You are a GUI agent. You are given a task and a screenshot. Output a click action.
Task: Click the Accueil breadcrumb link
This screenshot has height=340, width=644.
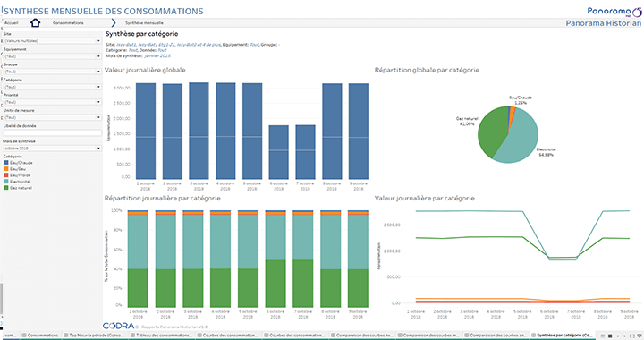pyautogui.click(x=12, y=23)
